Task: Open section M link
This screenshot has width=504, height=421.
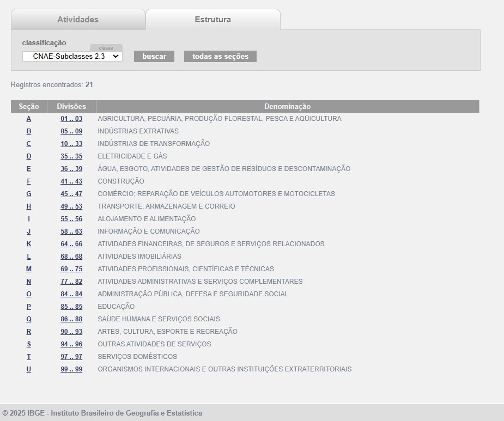Action: [29, 269]
